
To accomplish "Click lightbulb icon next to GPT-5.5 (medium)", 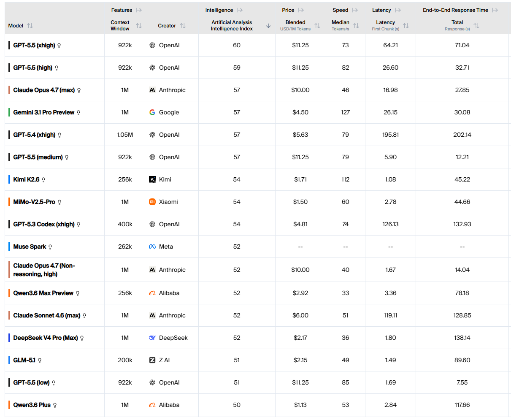I will 67,157.
